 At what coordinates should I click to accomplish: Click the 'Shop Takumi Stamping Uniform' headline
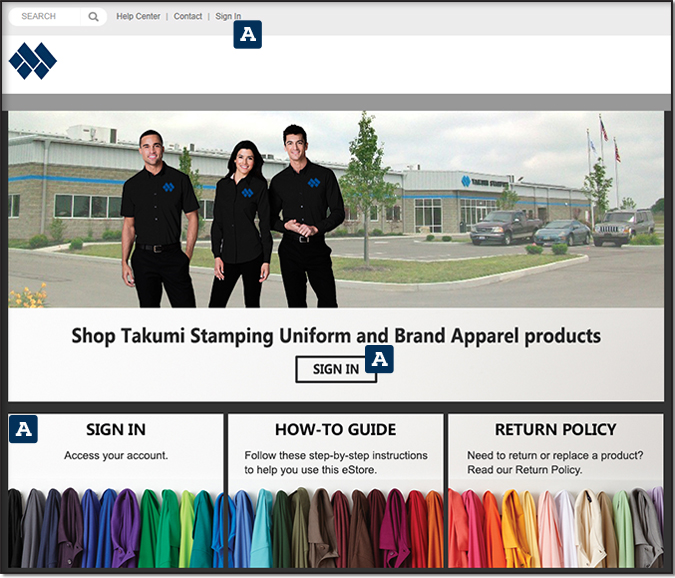coord(336,336)
